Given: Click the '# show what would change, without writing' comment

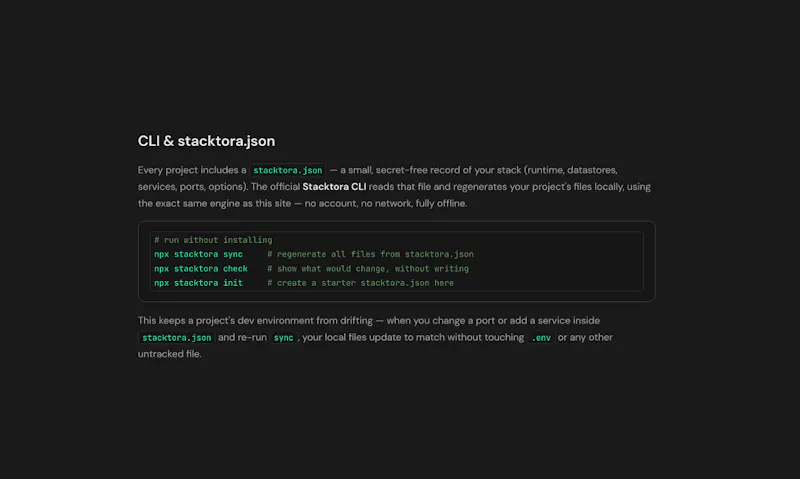Looking at the screenshot, I should pyautogui.click(x=368, y=268).
